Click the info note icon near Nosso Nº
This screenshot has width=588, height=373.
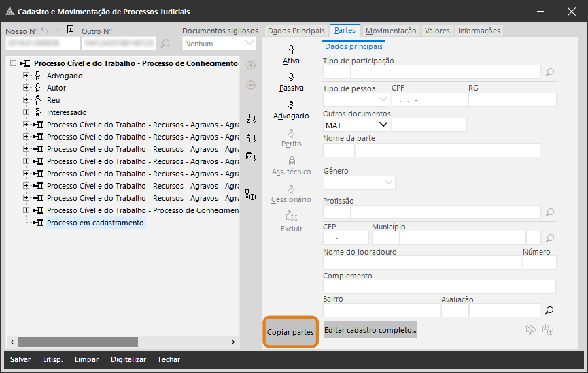[x=71, y=30]
